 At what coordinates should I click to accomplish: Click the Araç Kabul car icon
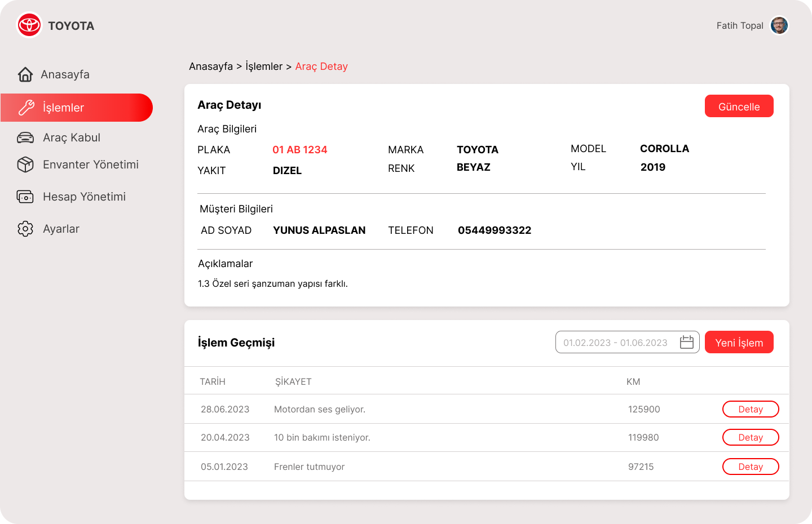tap(25, 137)
